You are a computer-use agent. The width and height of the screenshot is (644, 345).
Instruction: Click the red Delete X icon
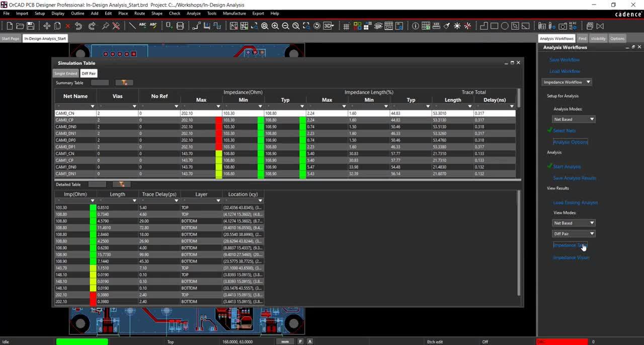pos(67,26)
